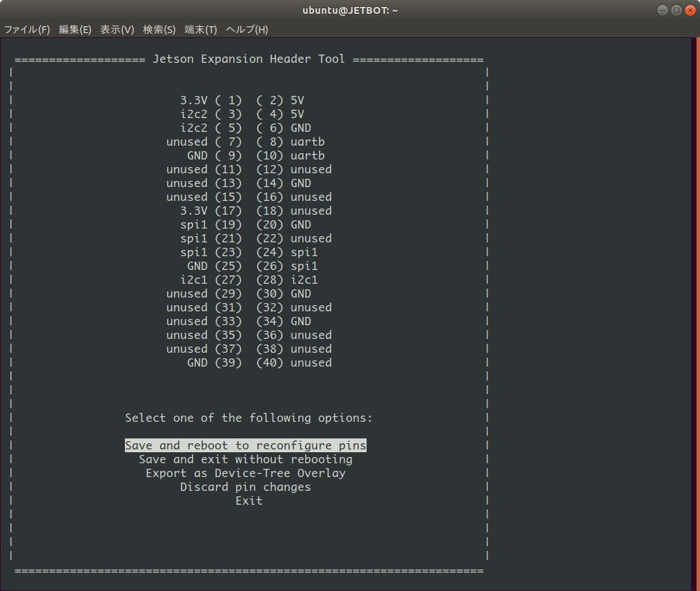The height and width of the screenshot is (591, 700).
Task: Click pin 28 labeled i2c1
Action: [x=287, y=280]
